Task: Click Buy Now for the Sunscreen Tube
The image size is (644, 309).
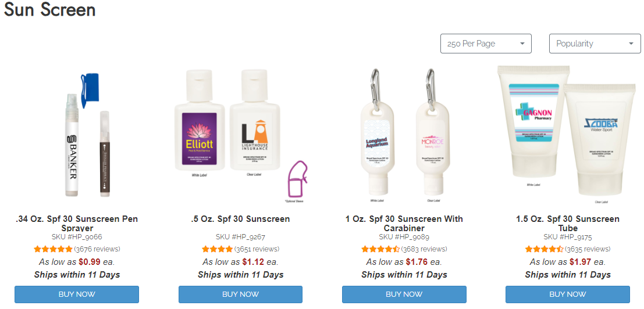Action: click(x=568, y=294)
